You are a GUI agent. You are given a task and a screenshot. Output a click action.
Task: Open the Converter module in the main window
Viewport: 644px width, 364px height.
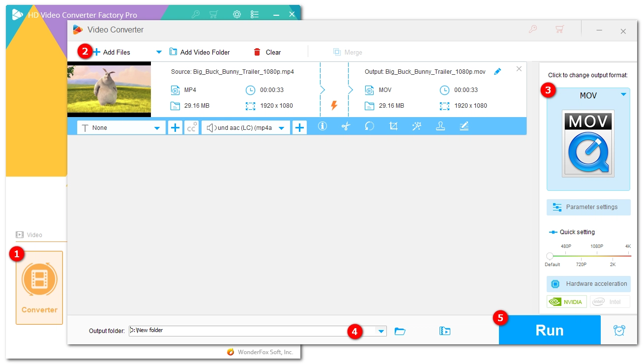(x=39, y=288)
